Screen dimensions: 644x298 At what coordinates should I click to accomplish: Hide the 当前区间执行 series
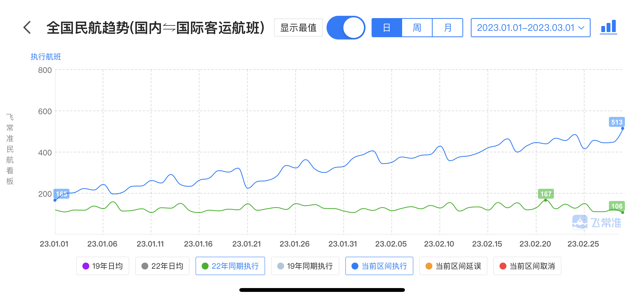[379, 266]
